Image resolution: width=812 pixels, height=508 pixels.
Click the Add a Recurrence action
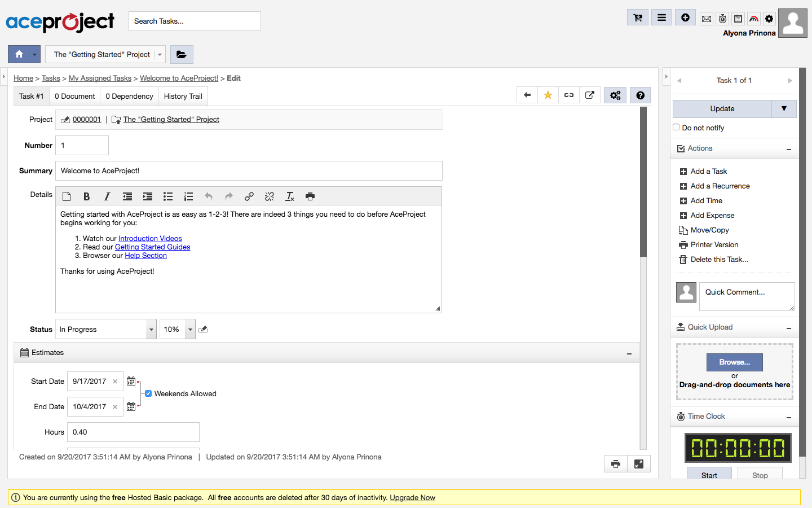click(x=720, y=186)
